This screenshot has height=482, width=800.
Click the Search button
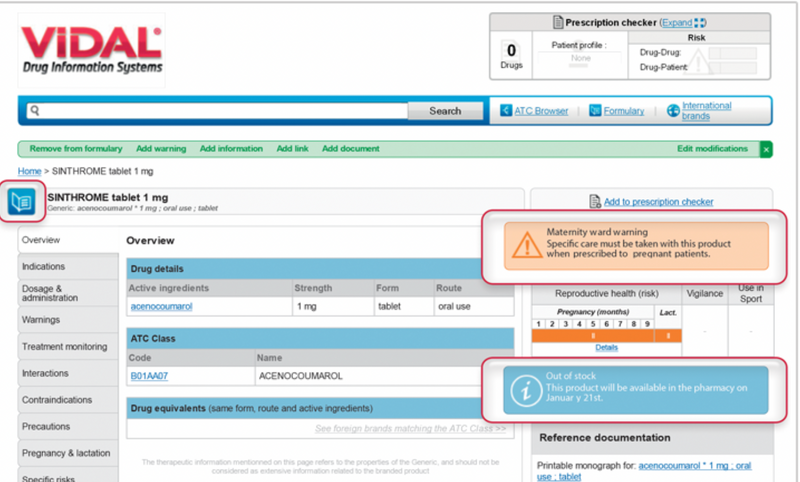click(445, 111)
